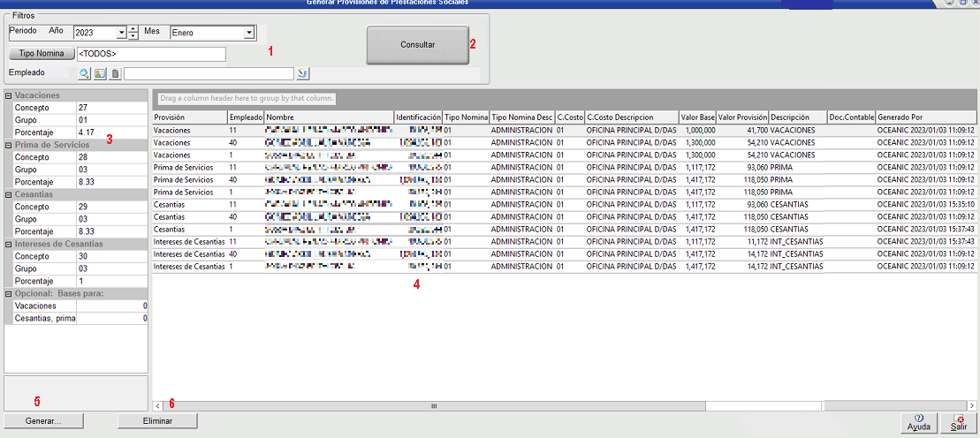Click the clear-filter icon right of the Empleado field
Image resolution: width=980 pixels, height=438 pixels.
click(x=303, y=73)
